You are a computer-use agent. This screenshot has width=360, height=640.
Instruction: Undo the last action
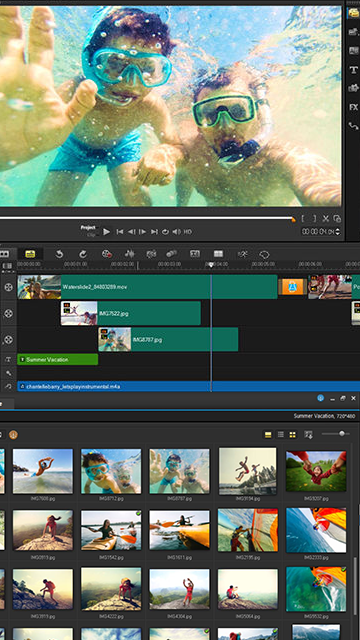(x=59, y=254)
